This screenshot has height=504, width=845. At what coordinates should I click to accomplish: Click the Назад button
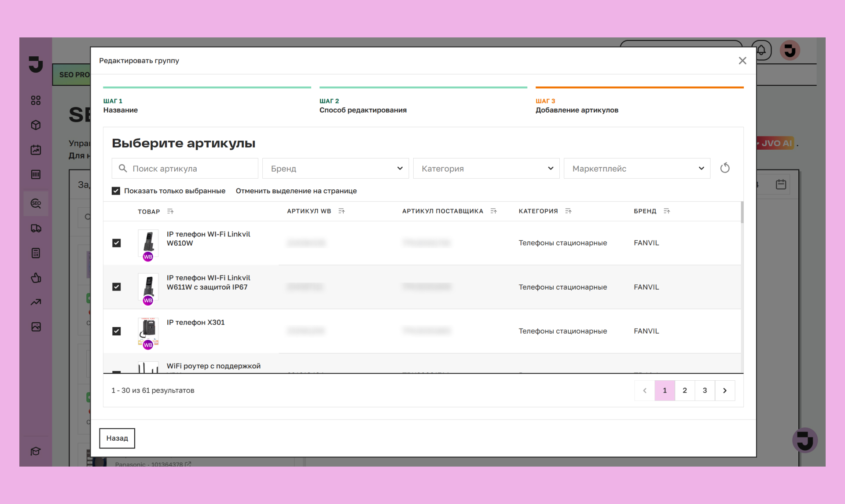pos(117,438)
